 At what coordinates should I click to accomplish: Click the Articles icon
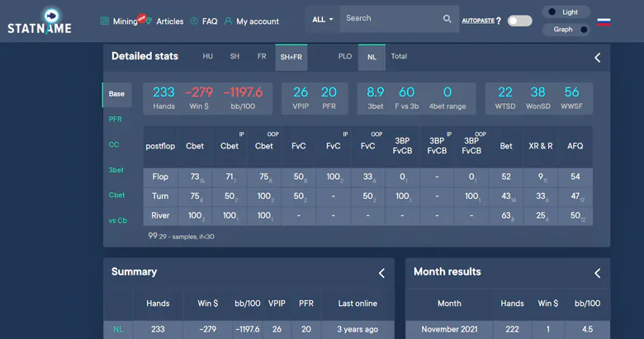pos(149,21)
